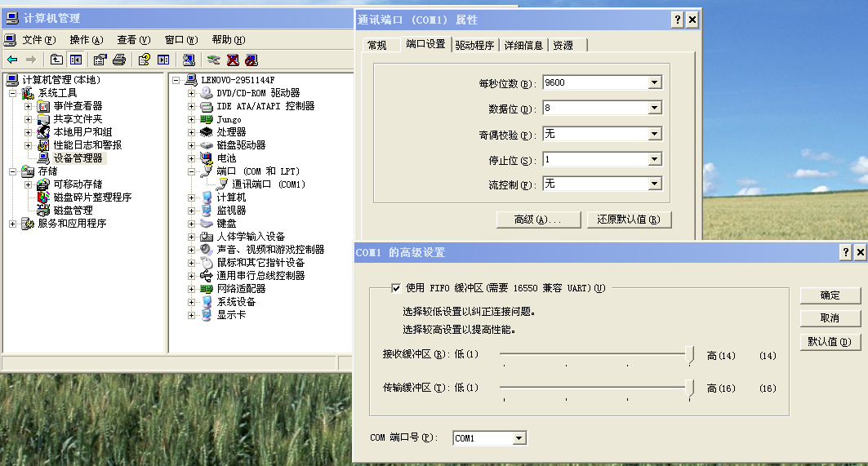The width and height of the screenshot is (868, 466).
Task: Switch to the 驱动程序 tab
Action: tap(474, 45)
